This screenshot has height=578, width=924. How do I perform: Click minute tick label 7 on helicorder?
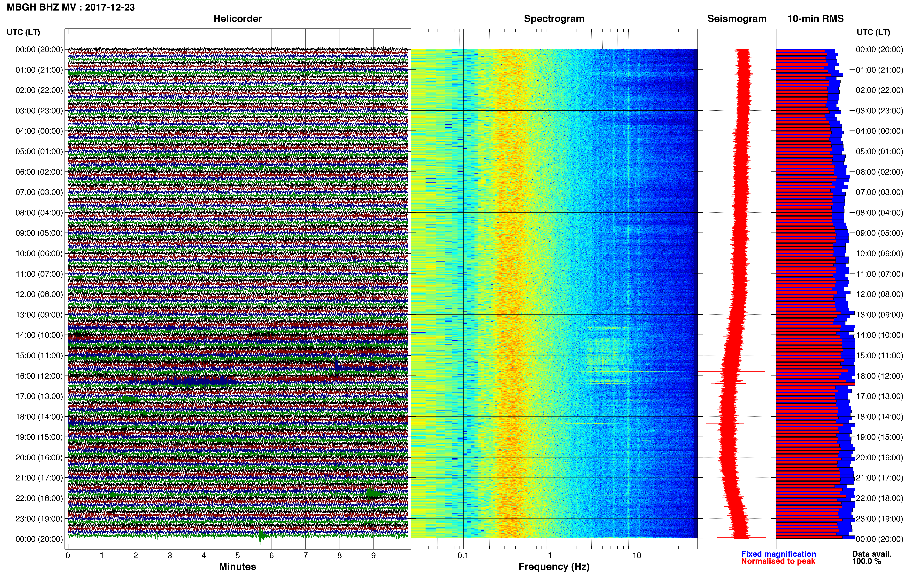pos(306,555)
